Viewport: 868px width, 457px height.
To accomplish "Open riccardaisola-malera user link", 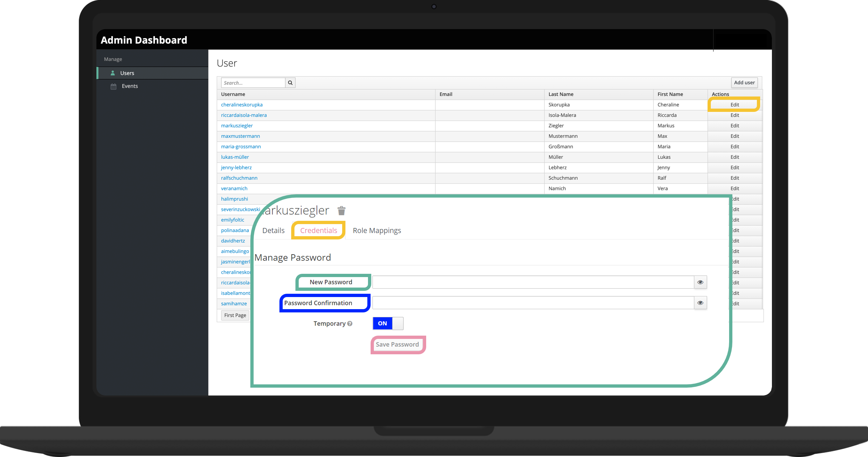I will tap(243, 115).
